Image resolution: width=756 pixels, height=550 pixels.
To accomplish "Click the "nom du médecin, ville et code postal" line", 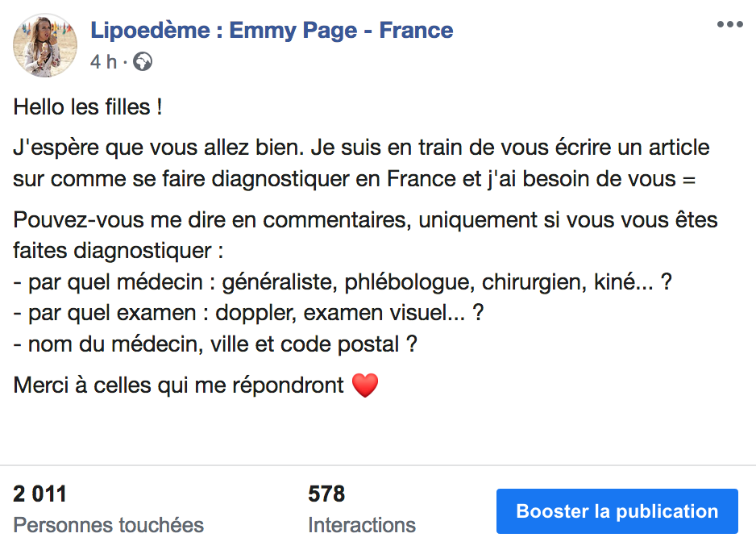I will pyautogui.click(x=215, y=344).
